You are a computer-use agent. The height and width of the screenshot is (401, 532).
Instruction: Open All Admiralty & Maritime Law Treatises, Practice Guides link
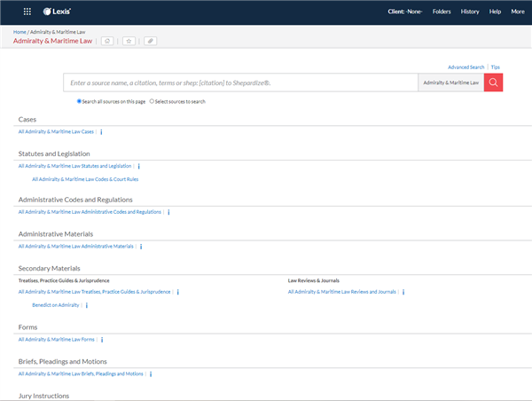(94, 292)
